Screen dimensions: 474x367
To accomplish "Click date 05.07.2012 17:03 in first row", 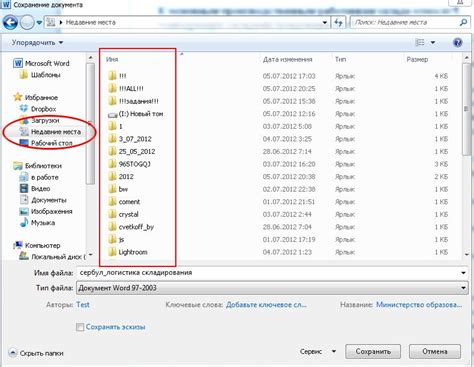I will [289, 76].
